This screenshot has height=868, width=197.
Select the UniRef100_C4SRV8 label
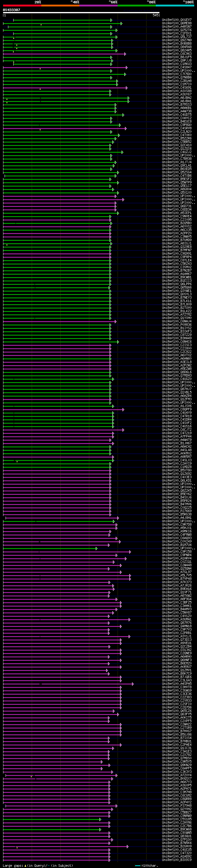[x=176, y=128]
